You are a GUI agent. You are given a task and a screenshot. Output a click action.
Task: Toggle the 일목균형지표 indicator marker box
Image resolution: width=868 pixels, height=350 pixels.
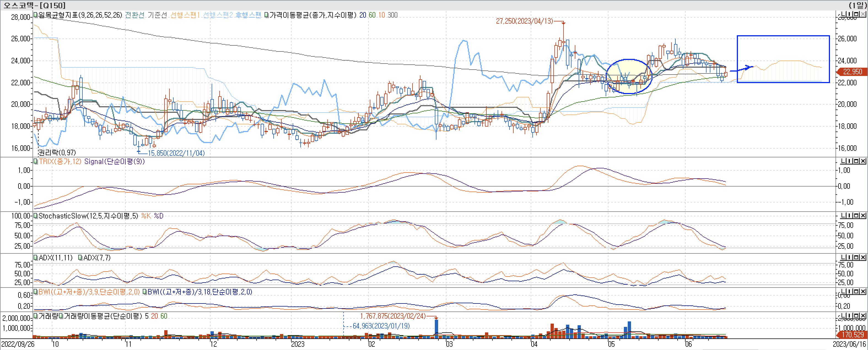pos(36,15)
